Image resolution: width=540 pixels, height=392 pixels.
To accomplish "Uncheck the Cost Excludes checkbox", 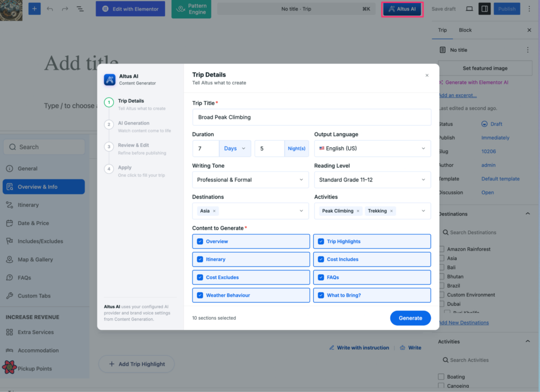I will 200,278.
